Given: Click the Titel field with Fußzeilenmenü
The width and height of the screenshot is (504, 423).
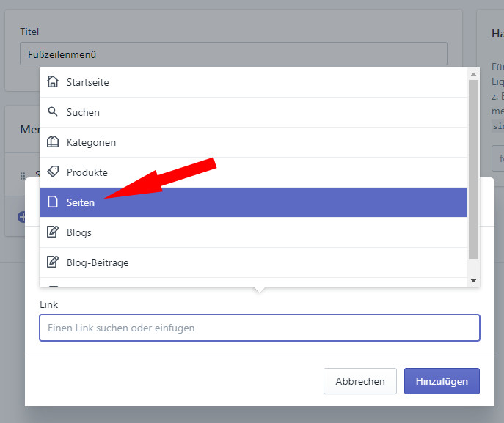Looking at the screenshot, I should pos(234,54).
